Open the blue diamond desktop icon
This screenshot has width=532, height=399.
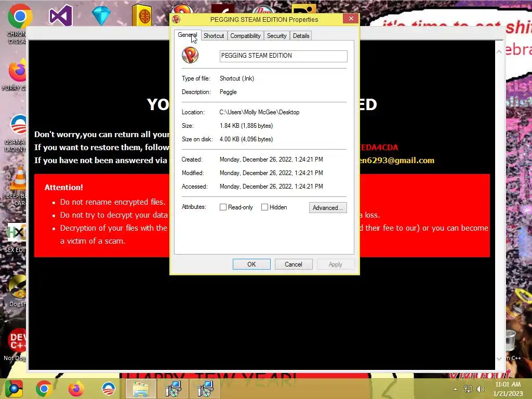pyautogui.click(x=101, y=16)
